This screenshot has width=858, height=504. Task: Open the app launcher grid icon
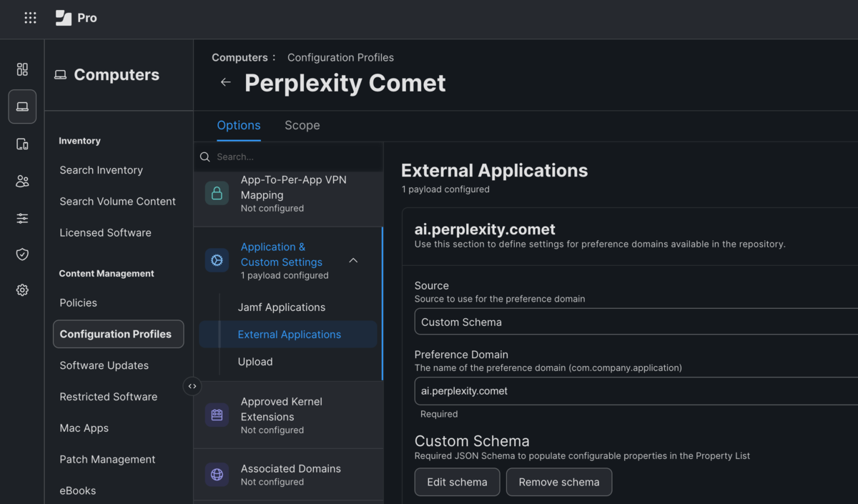tap(30, 18)
